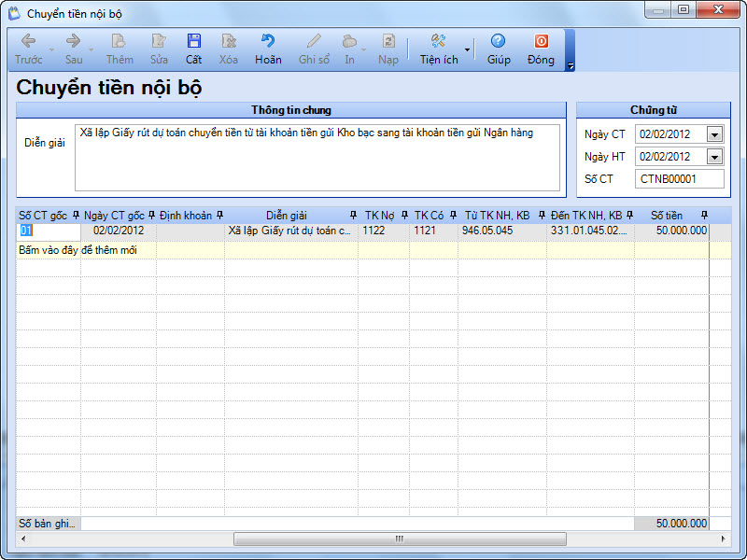The height and width of the screenshot is (560, 747).
Task: Pin the TK Nợ column
Action: [404, 216]
